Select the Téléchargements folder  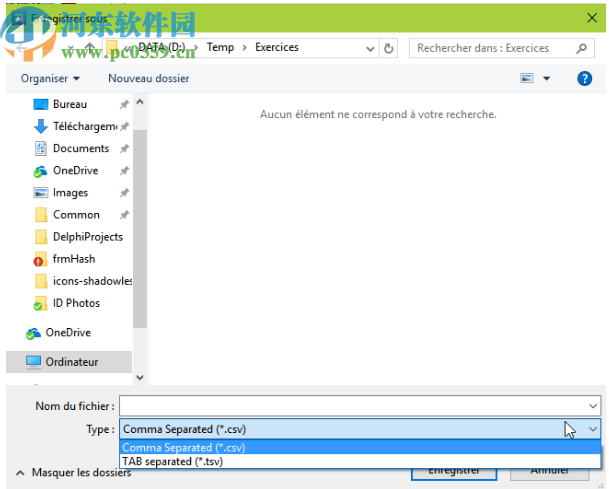[85, 126]
